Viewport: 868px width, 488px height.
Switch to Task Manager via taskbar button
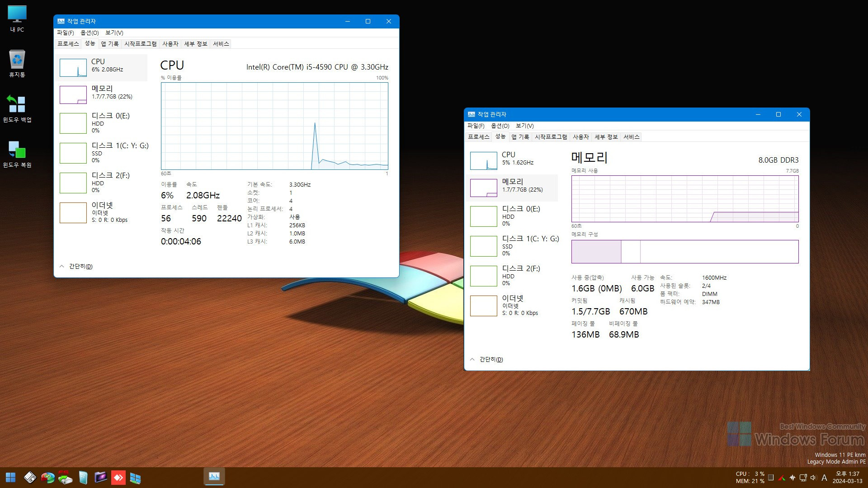pyautogui.click(x=214, y=477)
